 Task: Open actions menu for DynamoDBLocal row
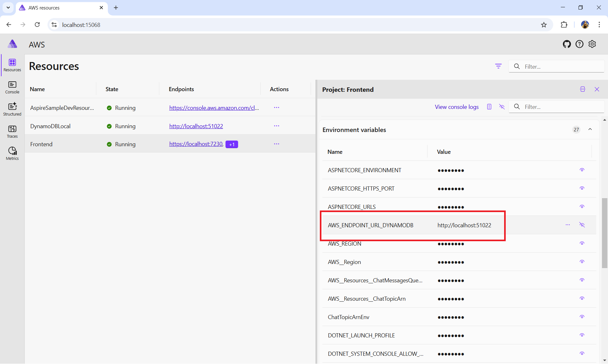click(276, 126)
